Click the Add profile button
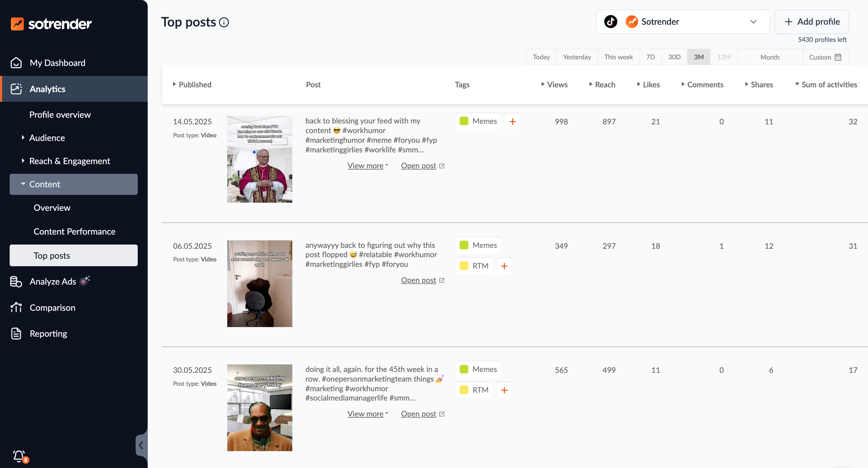Viewport: 868px width, 468px height. tap(811, 22)
